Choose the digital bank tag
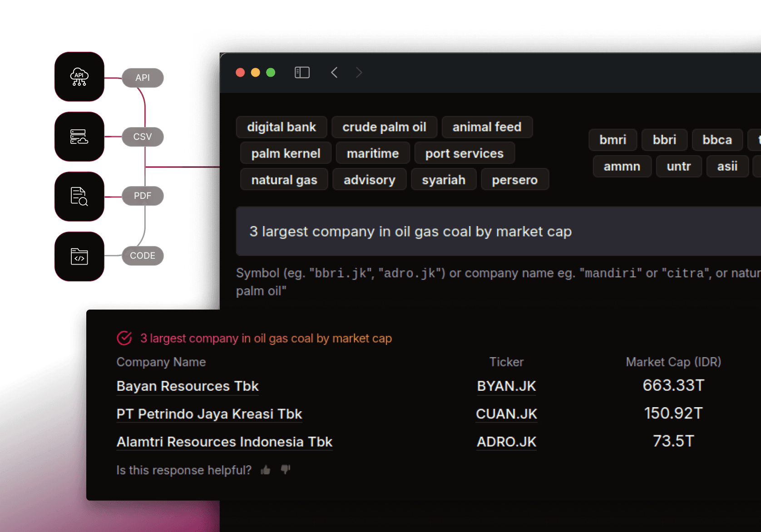Image resolution: width=761 pixels, height=532 pixels. [282, 127]
